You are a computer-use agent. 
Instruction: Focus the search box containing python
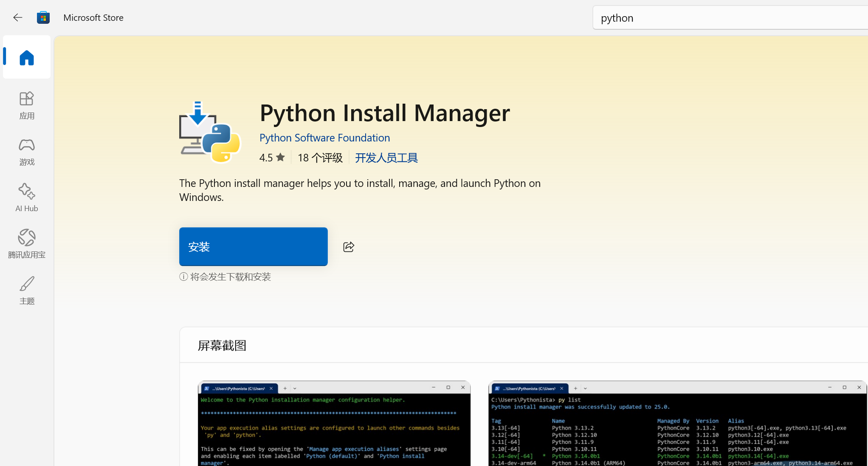(730, 18)
